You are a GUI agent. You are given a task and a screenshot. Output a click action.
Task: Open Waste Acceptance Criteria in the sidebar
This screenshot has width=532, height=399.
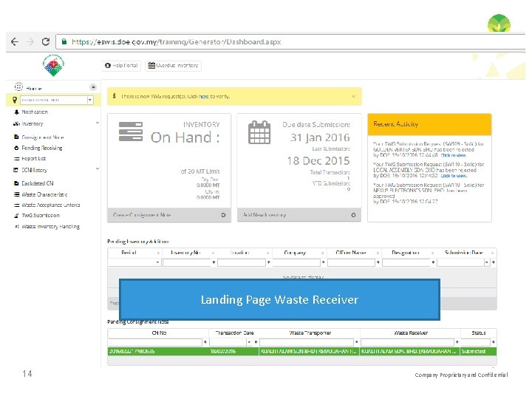coord(51,205)
